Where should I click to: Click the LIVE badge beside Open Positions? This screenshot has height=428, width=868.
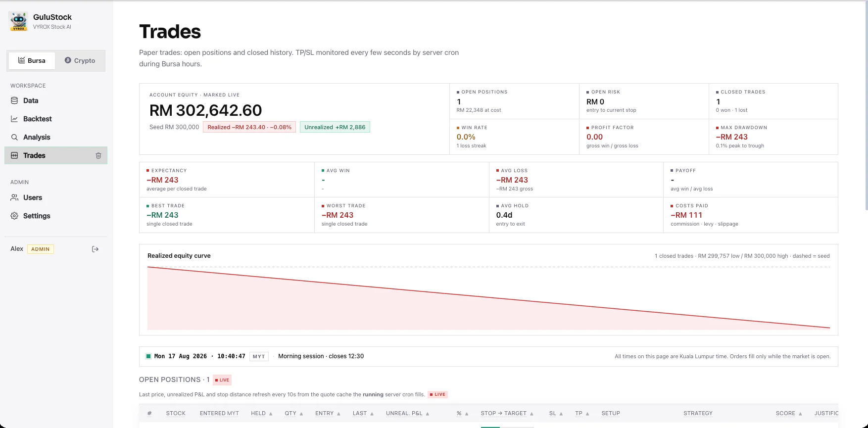coord(222,380)
